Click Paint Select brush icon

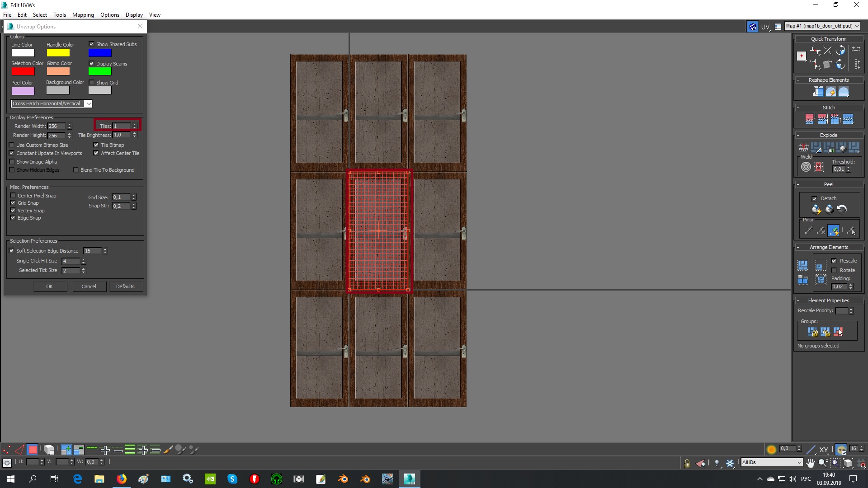click(x=168, y=450)
